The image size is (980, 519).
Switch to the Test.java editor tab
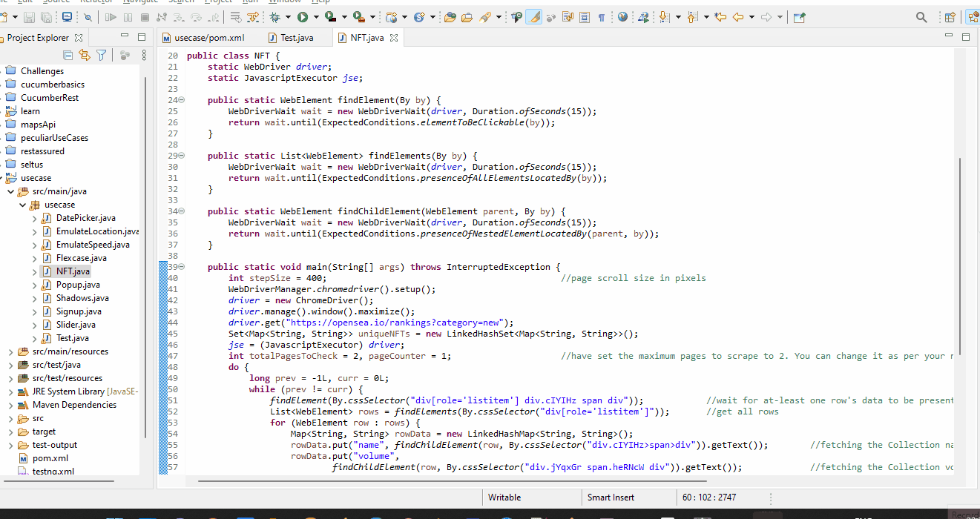pos(292,37)
